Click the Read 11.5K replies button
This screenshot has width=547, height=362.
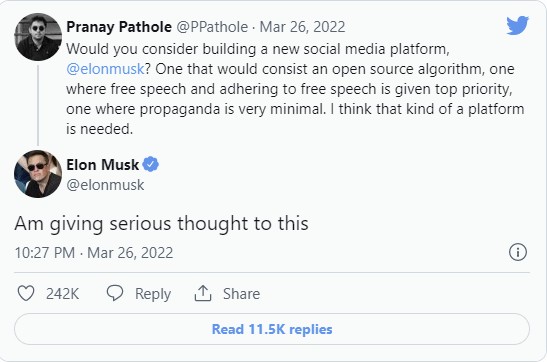pyautogui.click(x=272, y=329)
